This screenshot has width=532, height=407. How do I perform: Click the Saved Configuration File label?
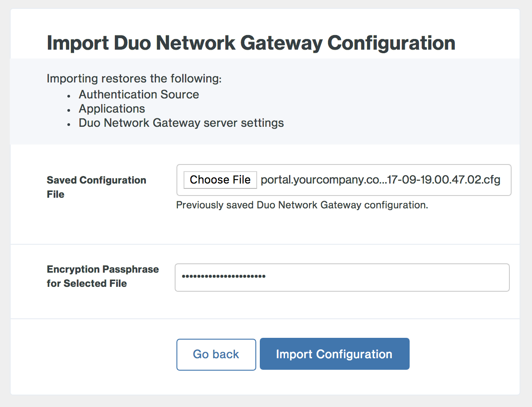(96, 187)
